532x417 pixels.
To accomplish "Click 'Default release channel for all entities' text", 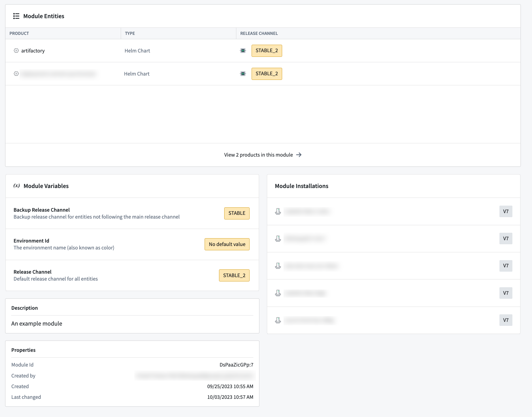I will [56, 279].
